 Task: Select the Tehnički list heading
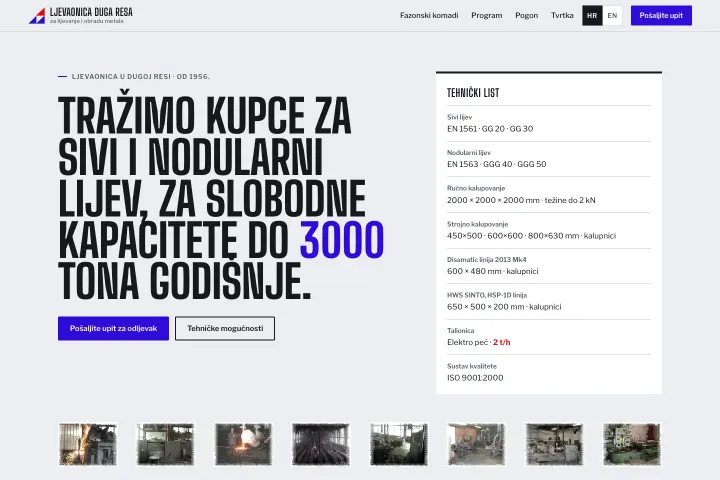(x=473, y=93)
